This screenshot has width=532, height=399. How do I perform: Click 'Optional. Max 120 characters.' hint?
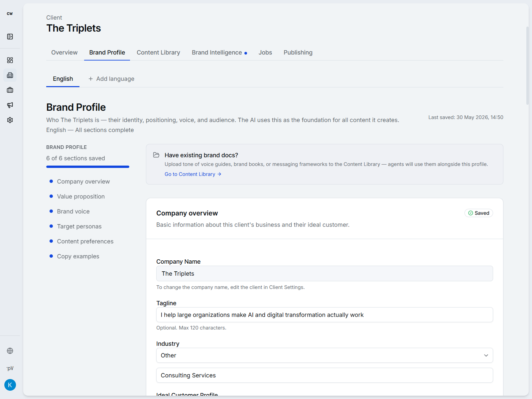tap(191, 328)
